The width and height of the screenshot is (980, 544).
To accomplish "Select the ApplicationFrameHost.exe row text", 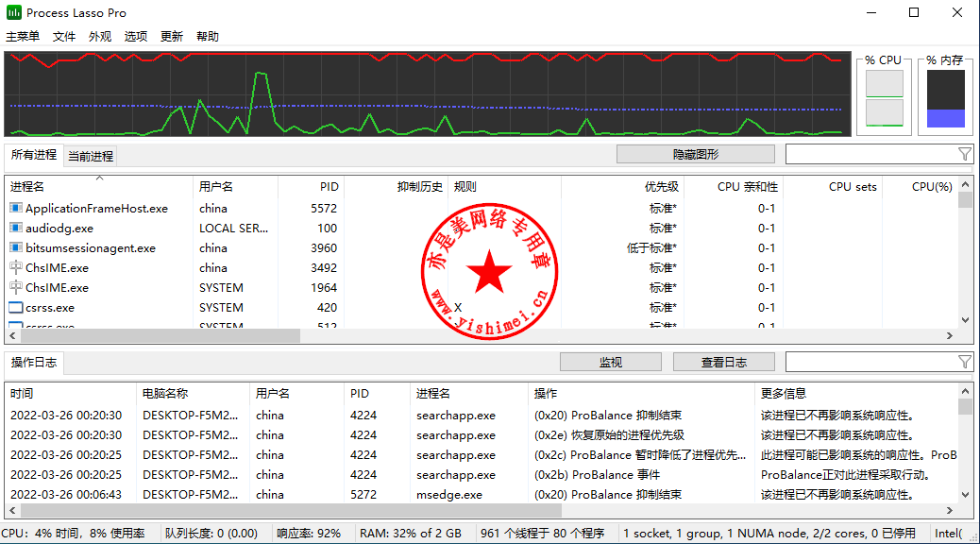I will [97, 208].
